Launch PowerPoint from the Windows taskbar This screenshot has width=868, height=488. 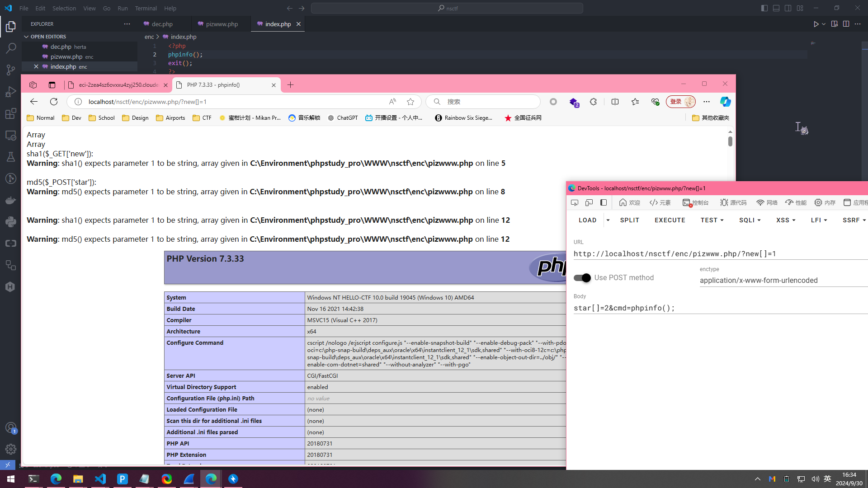[x=122, y=479]
